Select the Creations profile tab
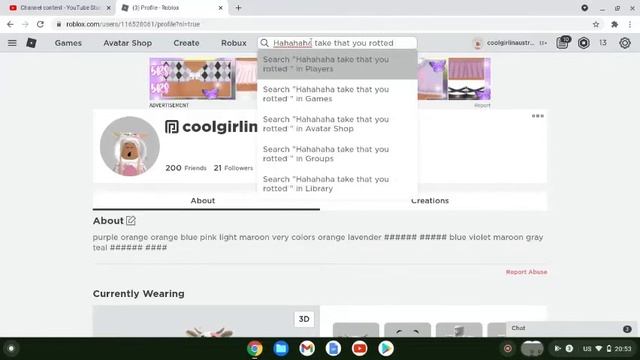This screenshot has height=360, width=640. coord(430,200)
